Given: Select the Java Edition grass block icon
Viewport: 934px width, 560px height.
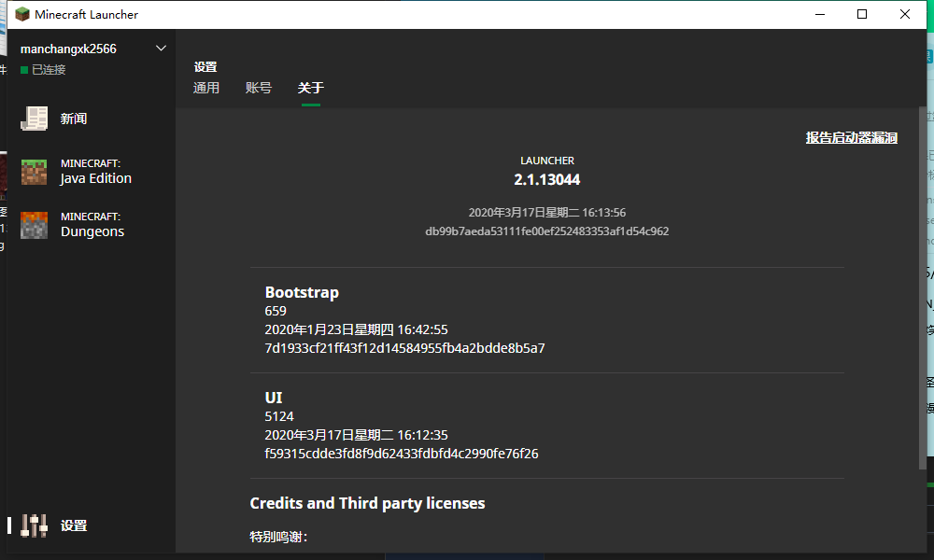Looking at the screenshot, I should click(34, 172).
